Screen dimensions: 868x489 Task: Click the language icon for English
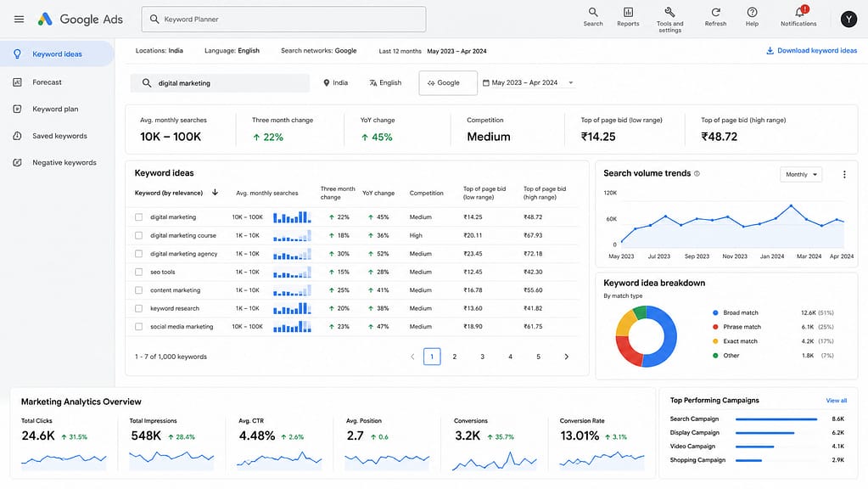click(x=373, y=83)
